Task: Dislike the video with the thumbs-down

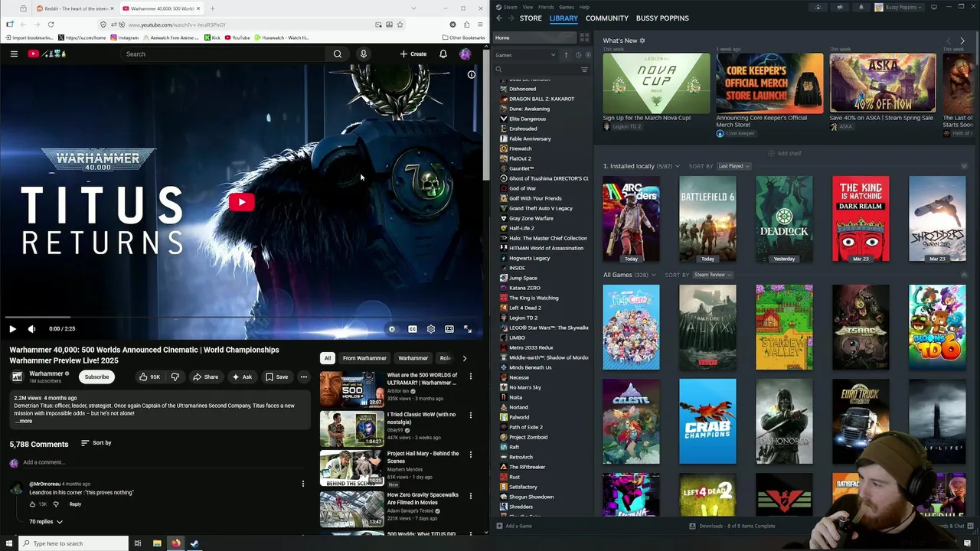Action: 175,377
